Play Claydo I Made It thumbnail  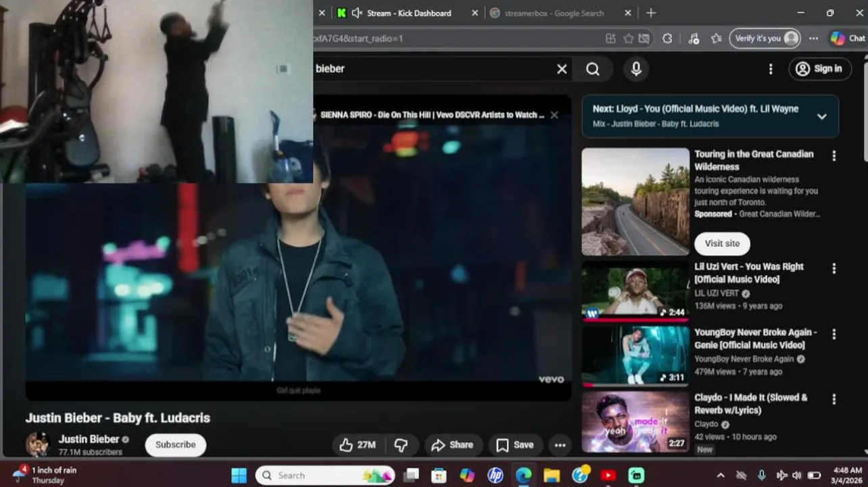click(x=635, y=422)
